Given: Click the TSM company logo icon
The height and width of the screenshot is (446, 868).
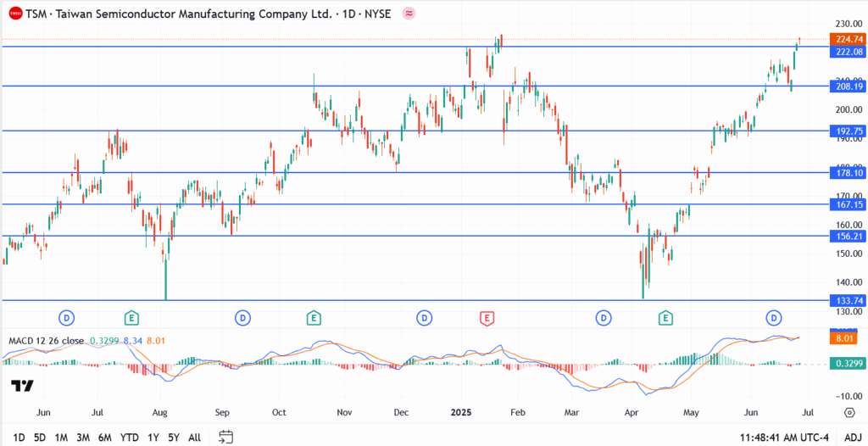Looking at the screenshot, I should pyautogui.click(x=17, y=14).
